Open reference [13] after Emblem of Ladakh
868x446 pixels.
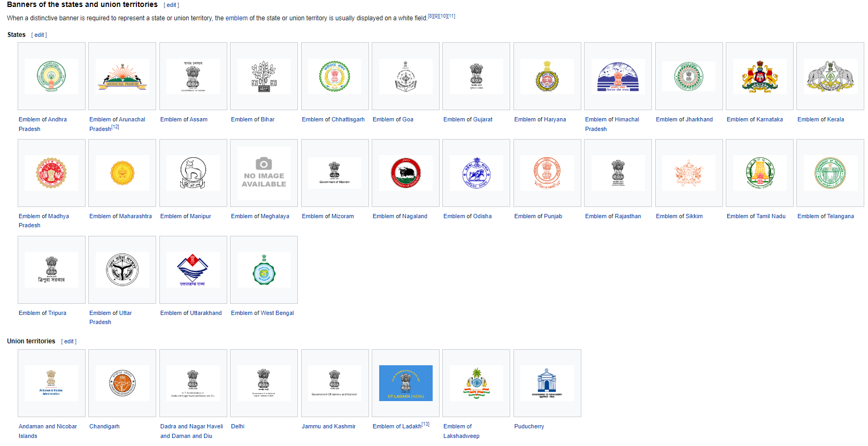(x=425, y=424)
